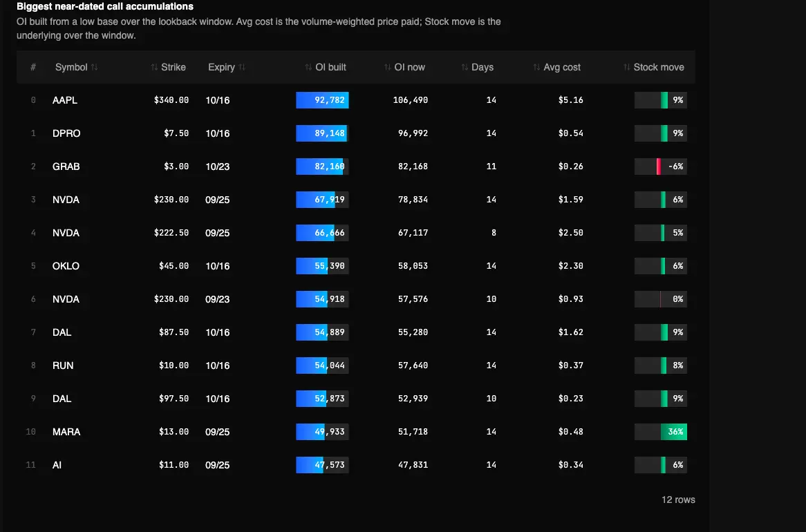Click the Strike column sort icon
The width and height of the screenshot is (806, 532).
[154, 67]
